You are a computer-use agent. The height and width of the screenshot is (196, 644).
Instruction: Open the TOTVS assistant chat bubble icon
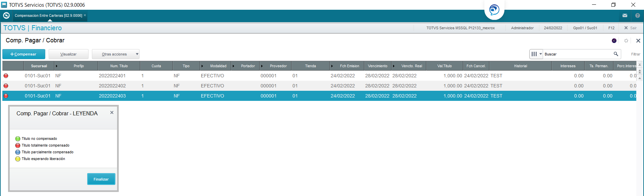click(x=494, y=9)
